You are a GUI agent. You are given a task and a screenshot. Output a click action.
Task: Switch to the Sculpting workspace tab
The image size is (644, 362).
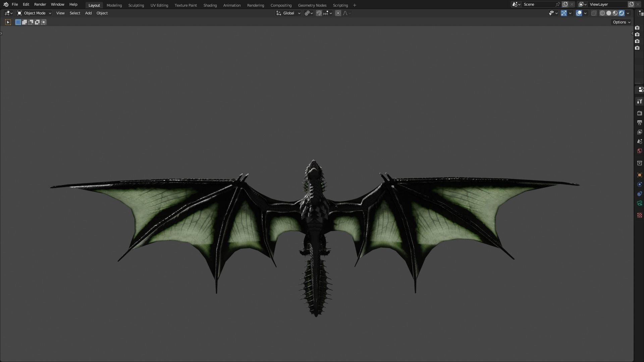(x=136, y=5)
